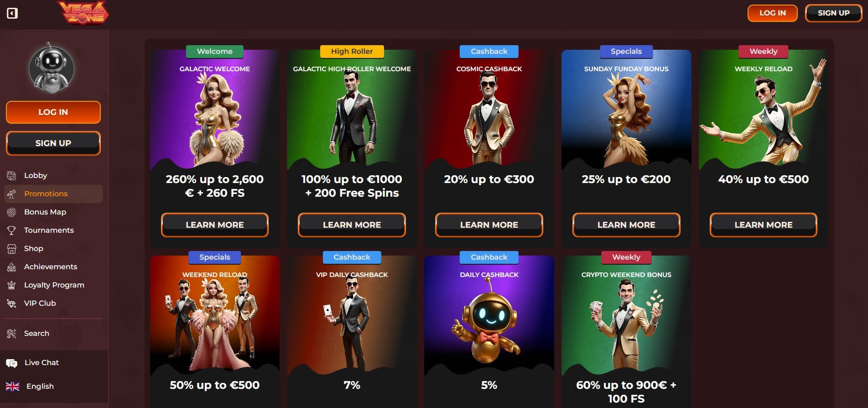This screenshot has width=868, height=408.
Task: Open the Live Chat bubble icon
Action: pos(11,363)
